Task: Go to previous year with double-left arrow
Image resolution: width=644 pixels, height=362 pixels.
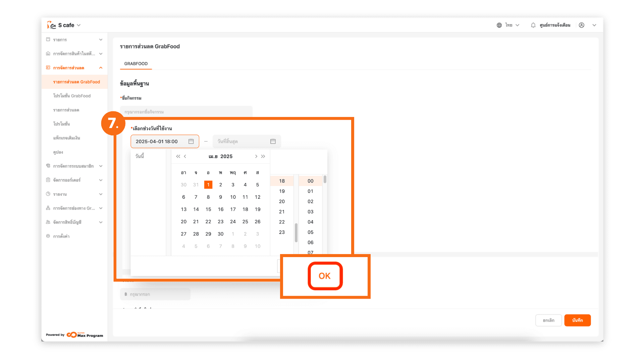Action: tap(178, 157)
